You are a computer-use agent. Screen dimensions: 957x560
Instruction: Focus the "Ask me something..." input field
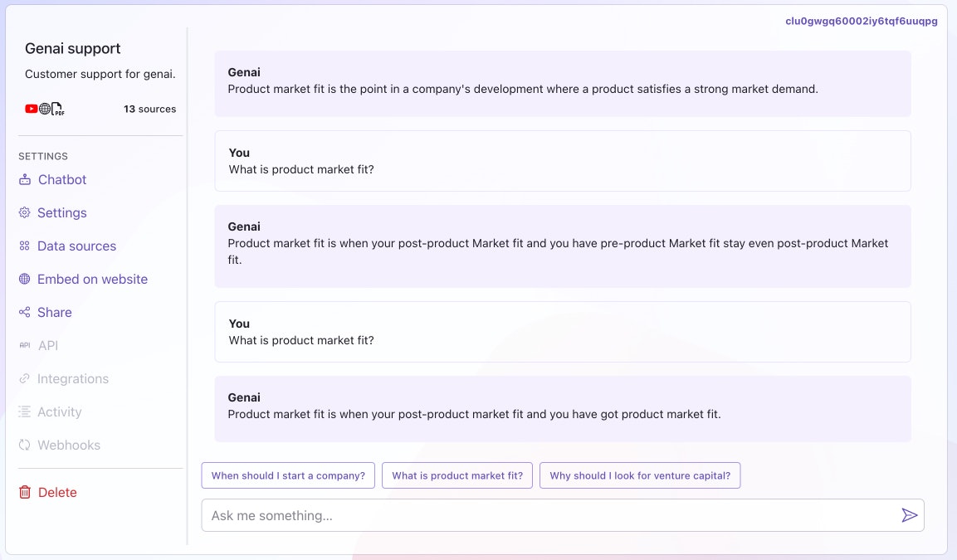[x=548, y=515]
